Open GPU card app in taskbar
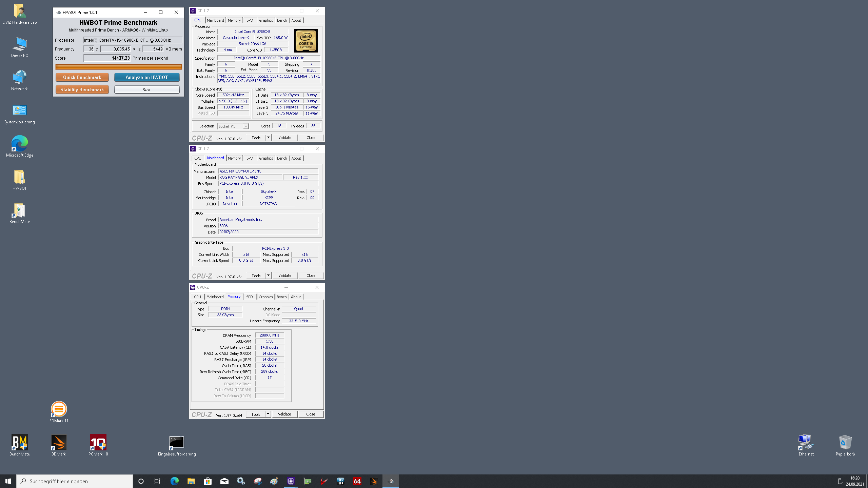Image resolution: width=868 pixels, height=488 pixels. pyautogui.click(x=307, y=481)
